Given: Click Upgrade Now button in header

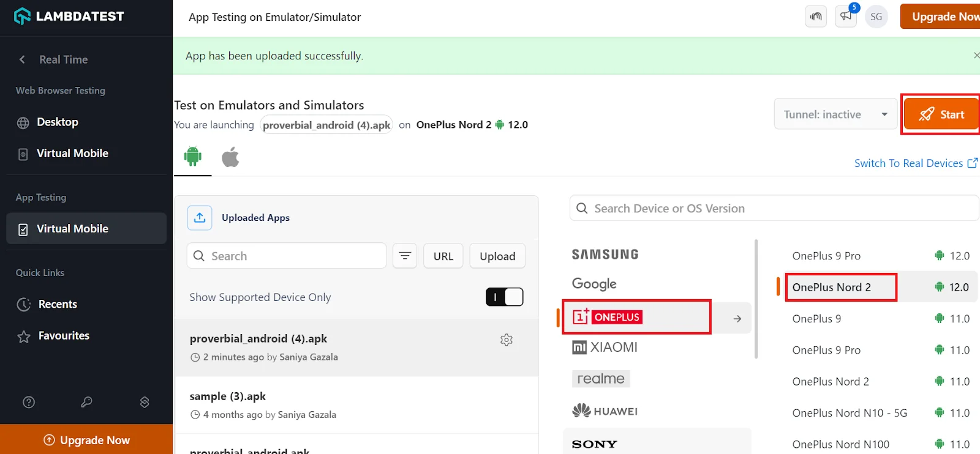Looking at the screenshot, I should pyautogui.click(x=940, y=17).
